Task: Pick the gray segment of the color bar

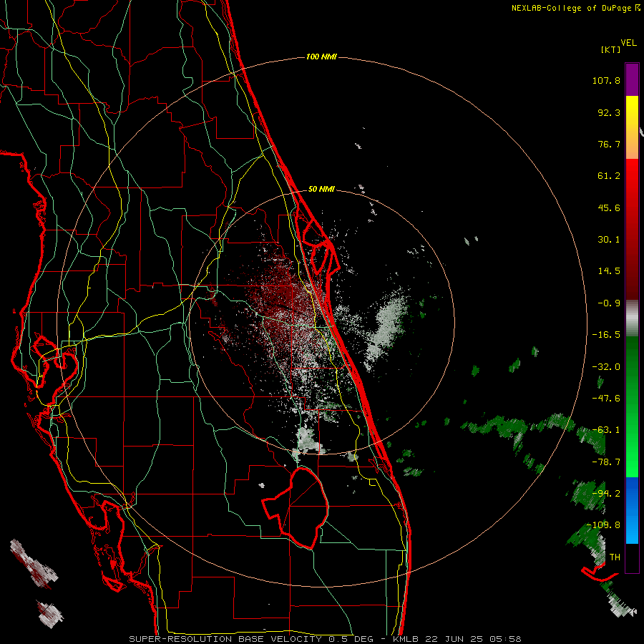Action: click(632, 318)
